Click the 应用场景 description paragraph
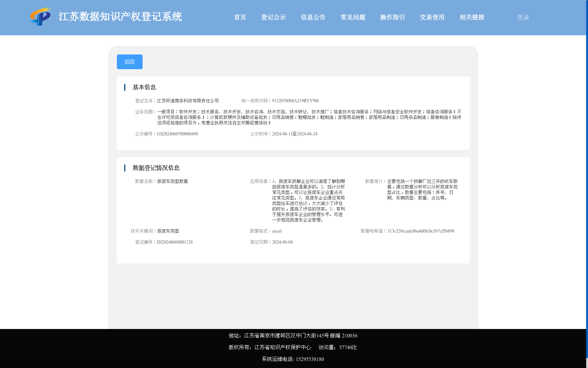The image size is (588, 368). (x=308, y=201)
